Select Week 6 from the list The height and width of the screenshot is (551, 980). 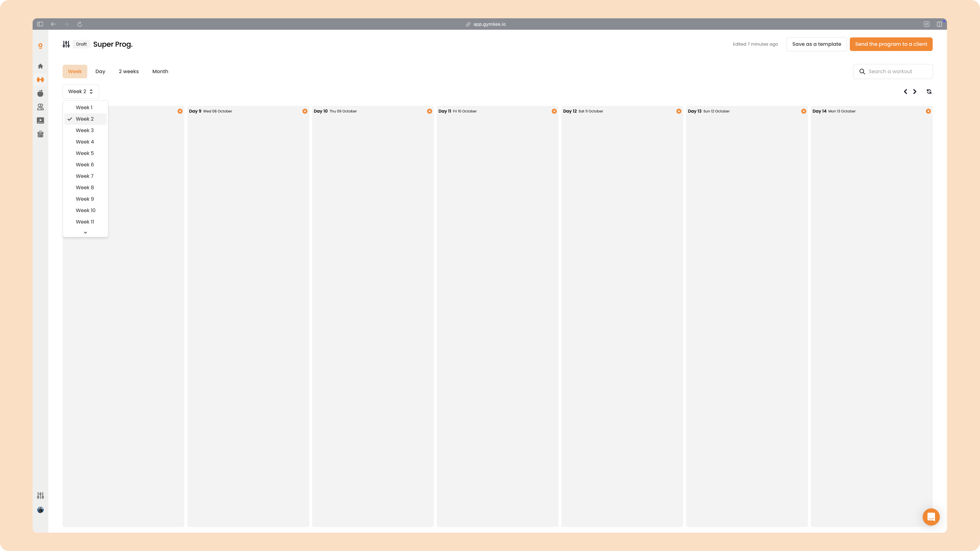[x=85, y=164]
